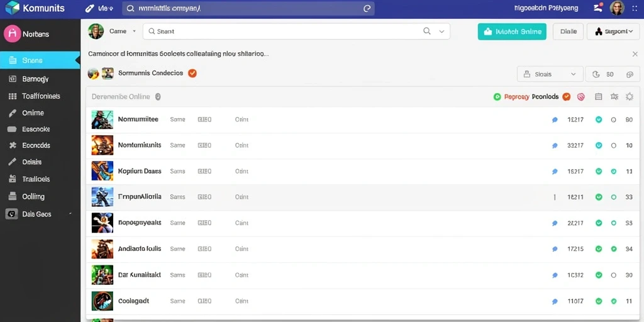Click the Dialle button
Image resolution: width=644 pixels, height=322 pixels.
[x=569, y=31]
